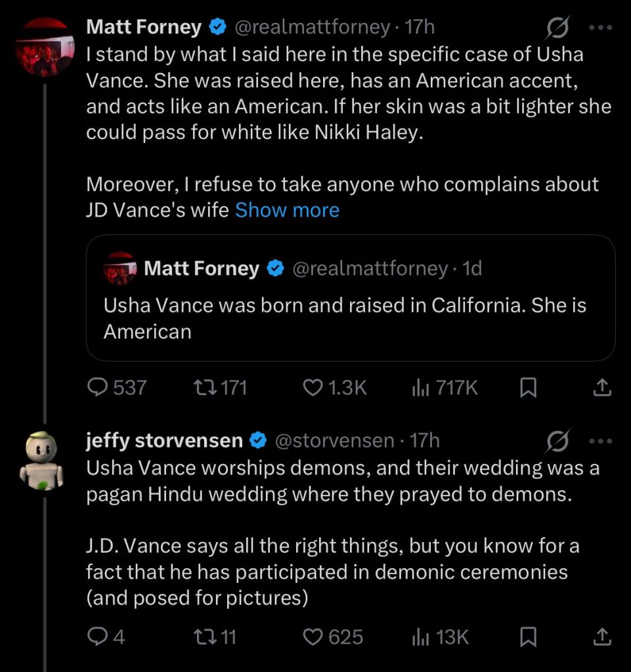Share jeffy storvensen's post

coord(601,637)
